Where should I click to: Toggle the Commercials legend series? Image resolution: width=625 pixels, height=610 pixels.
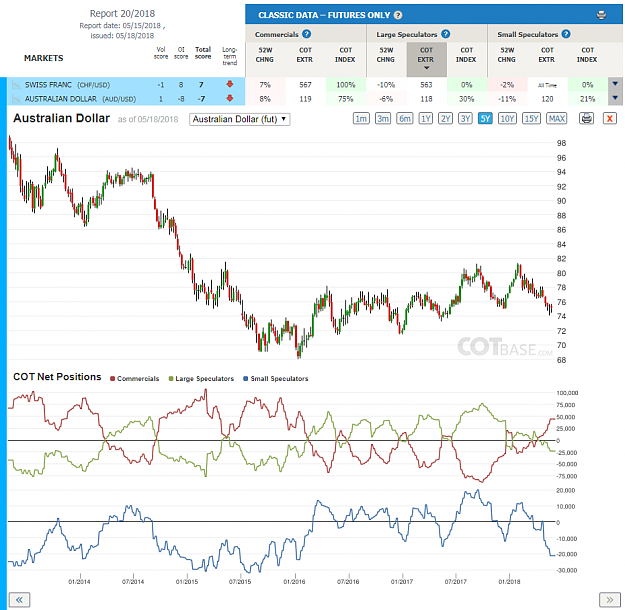tap(134, 379)
